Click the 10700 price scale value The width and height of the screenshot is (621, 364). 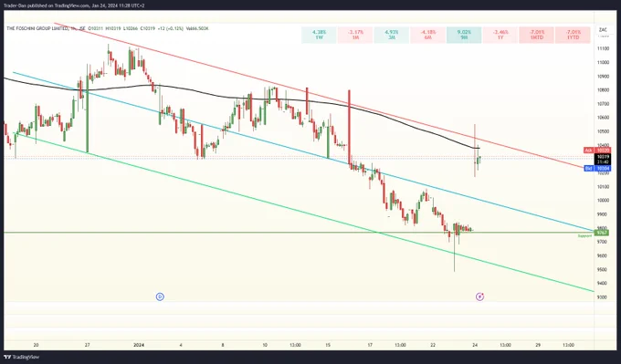604,104
